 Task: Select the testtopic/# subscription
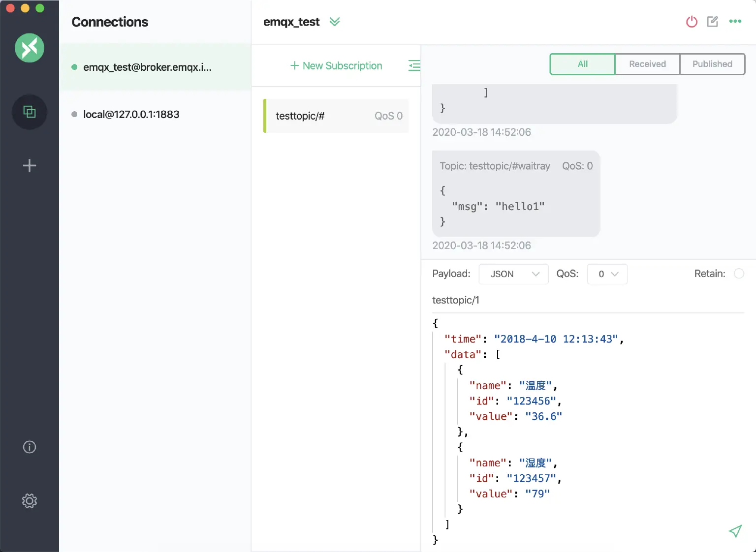[336, 116]
